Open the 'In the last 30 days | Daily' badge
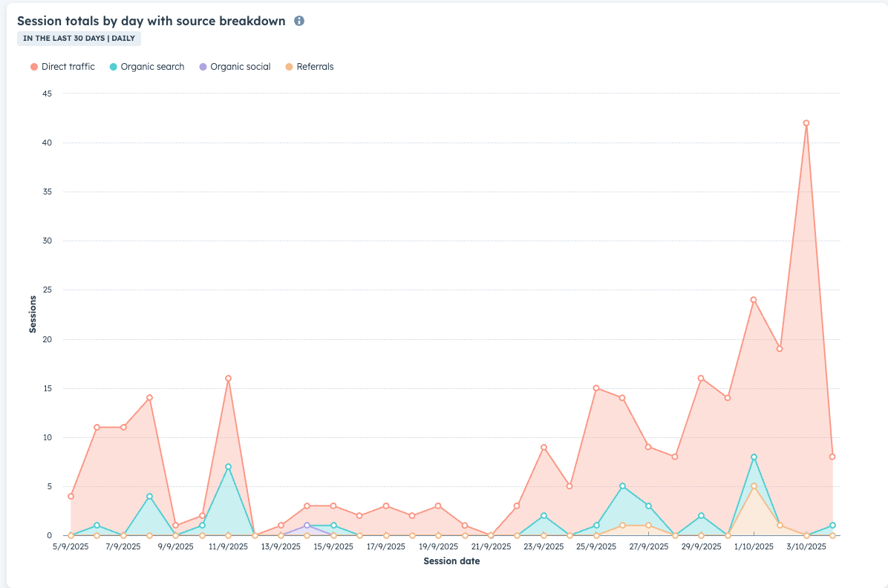The image size is (888, 588). (79, 39)
